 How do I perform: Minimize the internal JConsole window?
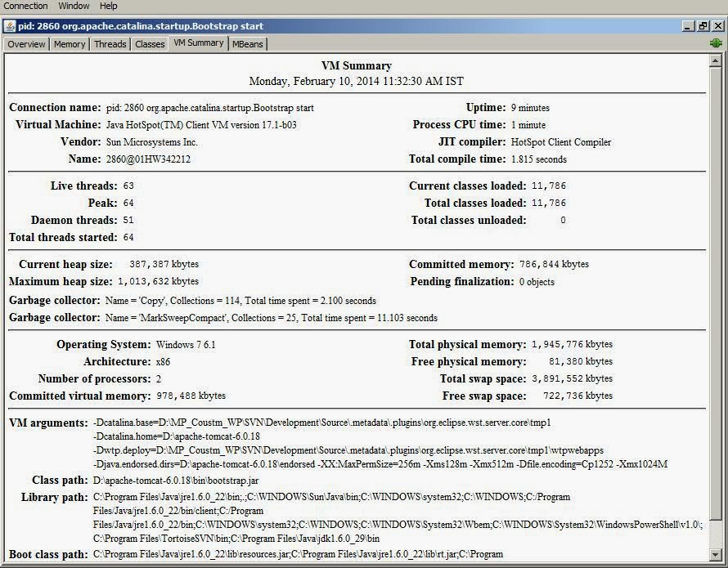pos(689,26)
